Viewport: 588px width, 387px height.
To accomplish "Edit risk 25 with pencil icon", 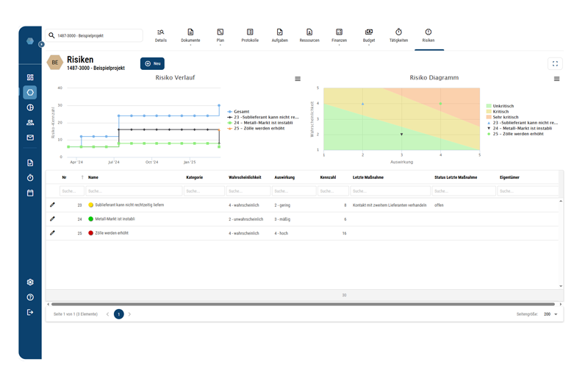I will [x=52, y=232].
